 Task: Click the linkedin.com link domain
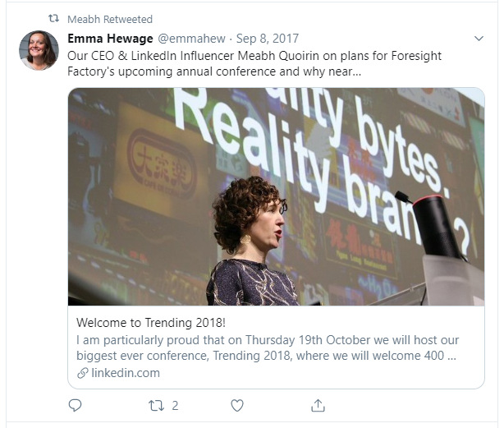(126, 373)
